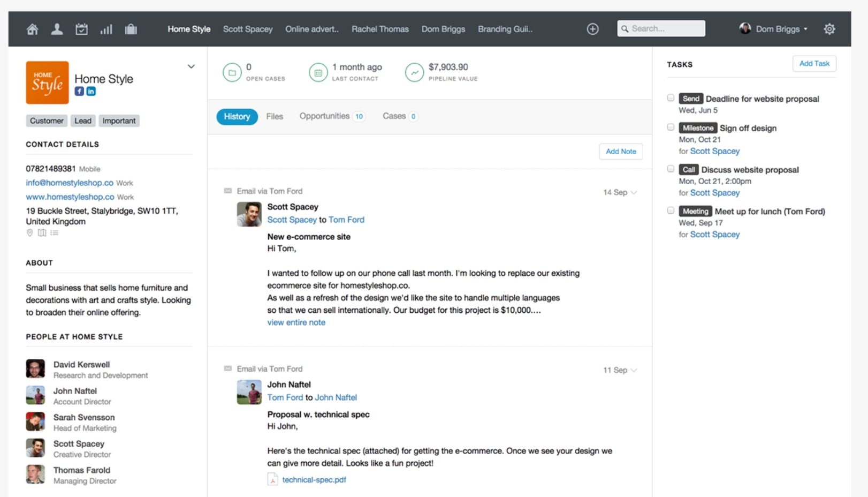Open the Calendar tasks icon

[x=81, y=29]
